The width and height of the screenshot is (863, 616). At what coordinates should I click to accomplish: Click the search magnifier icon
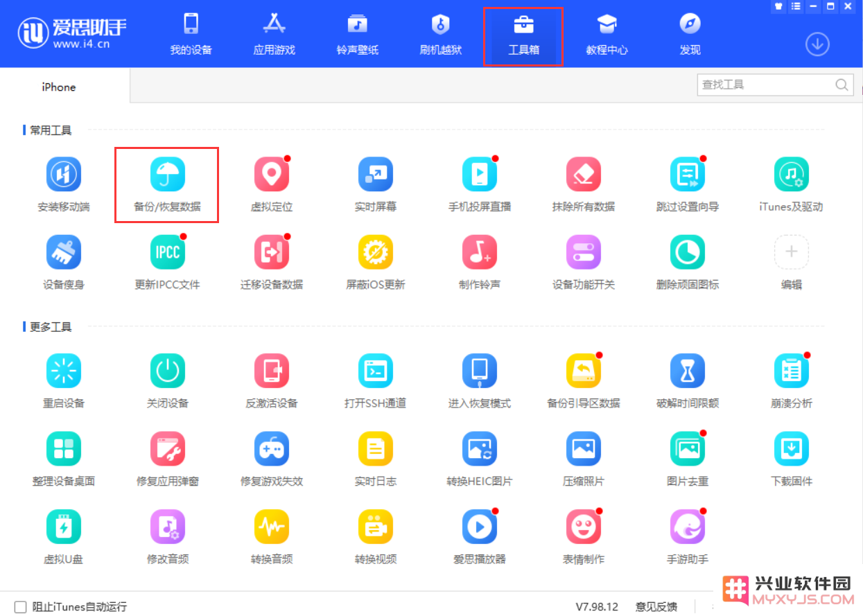point(842,85)
